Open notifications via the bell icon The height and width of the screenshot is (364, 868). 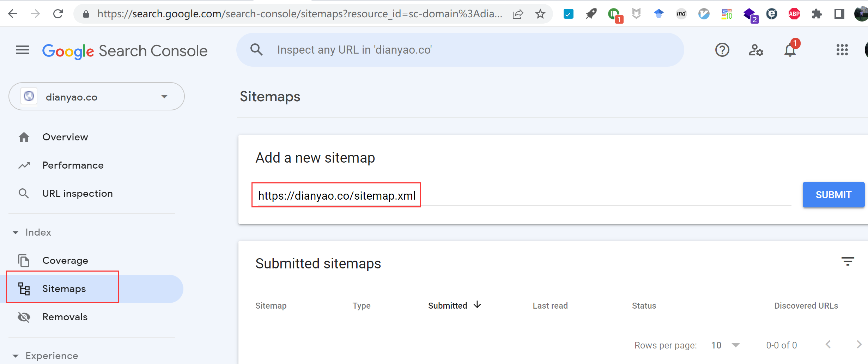click(x=790, y=50)
